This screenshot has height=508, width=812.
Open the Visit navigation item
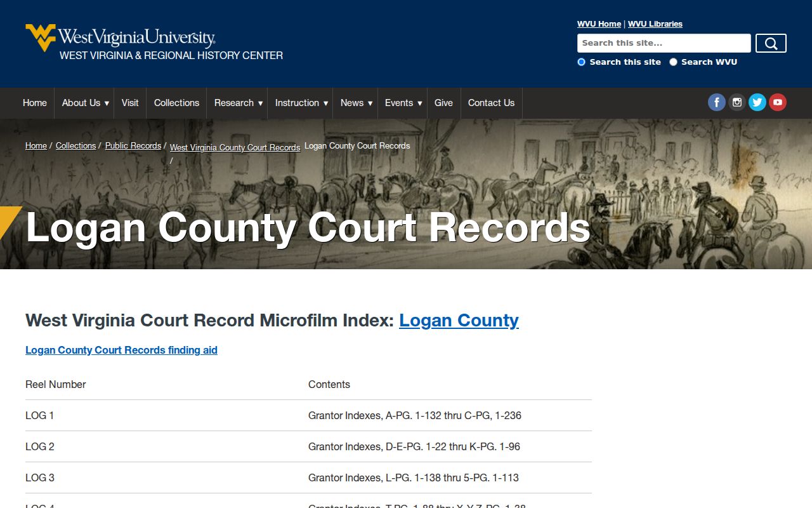[x=130, y=103]
